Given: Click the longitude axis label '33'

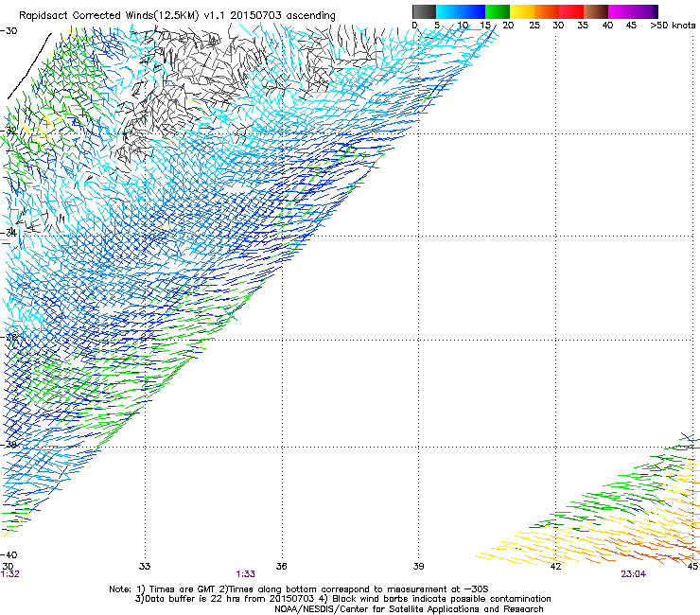Looking at the screenshot, I should 145,567.
